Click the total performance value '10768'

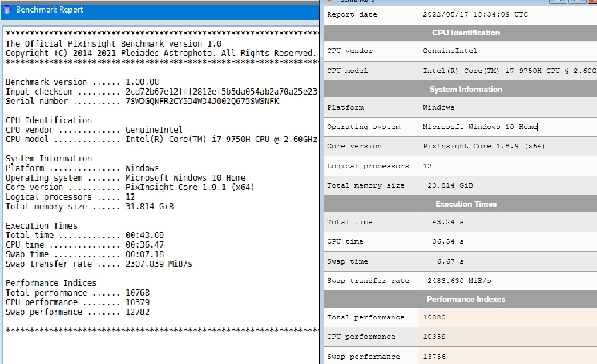138,293
